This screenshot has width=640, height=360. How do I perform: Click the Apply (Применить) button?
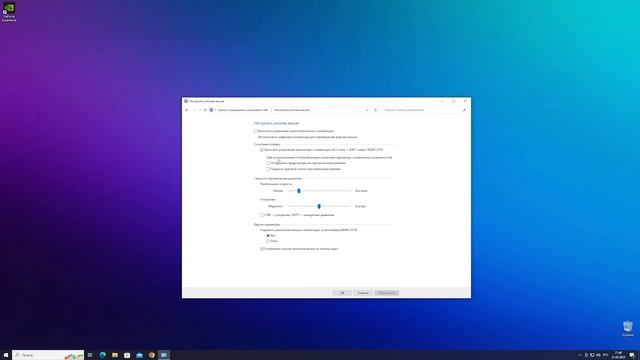tap(386, 293)
